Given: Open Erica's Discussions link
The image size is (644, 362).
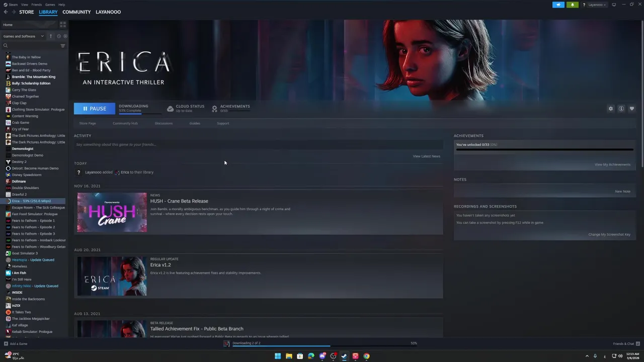Looking at the screenshot, I should pyautogui.click(x=164, y=123).
